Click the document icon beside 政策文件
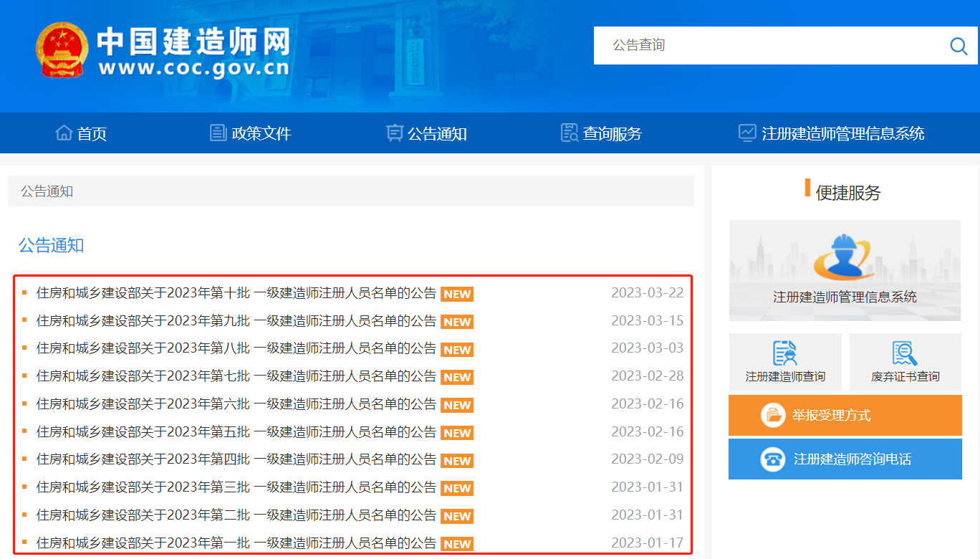 (x=218, y=133)
